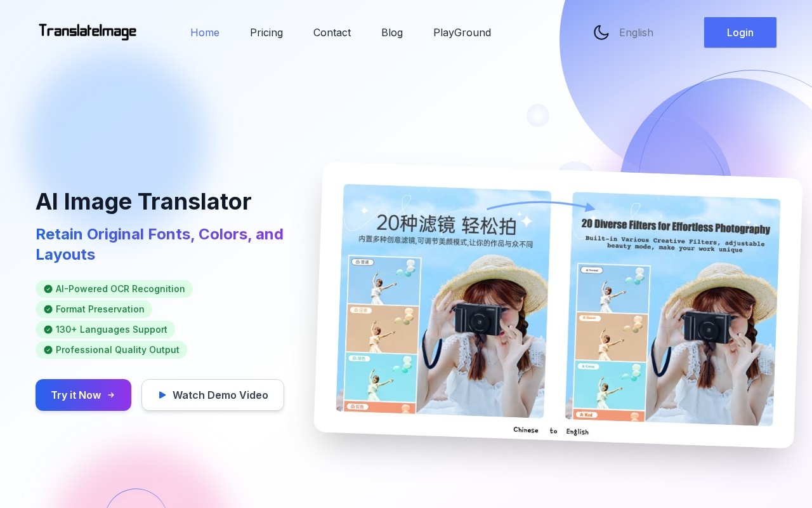The image size is (812, 508).
Task: Go to the Home menu item
Action: pos(205,32)
